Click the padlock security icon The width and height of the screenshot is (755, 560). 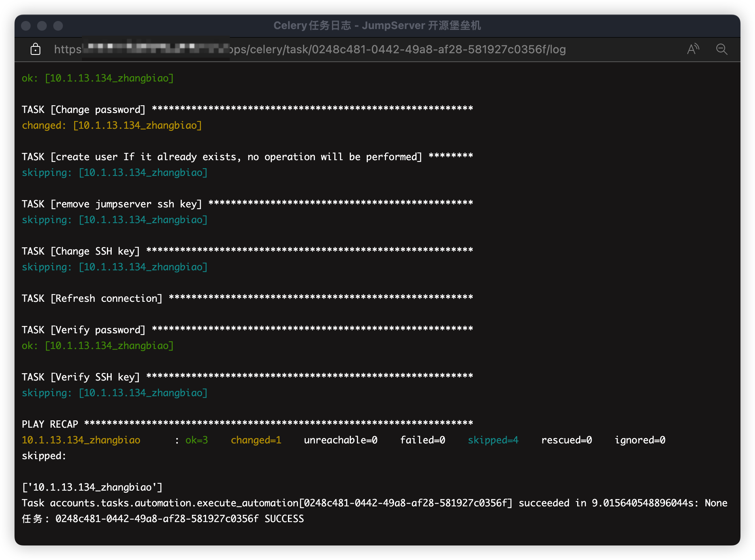point(35,49)
